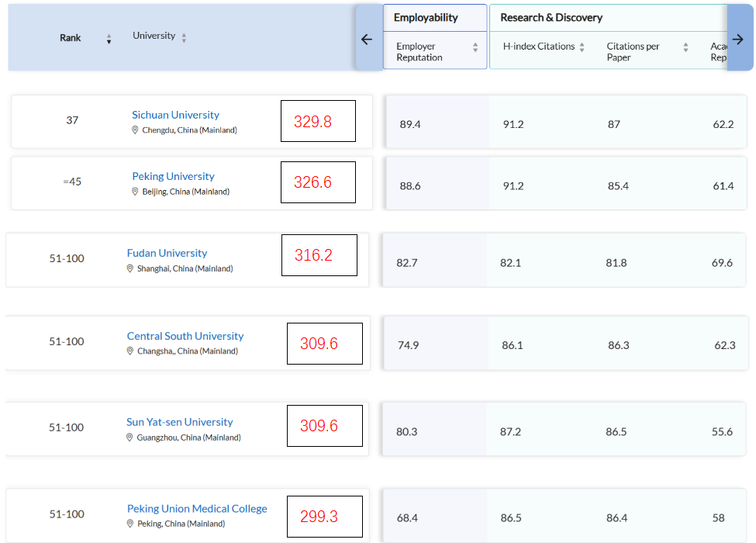756x543 pixels.
Task: Click location pin icon under Fudan University
Action: pos(130,268)
